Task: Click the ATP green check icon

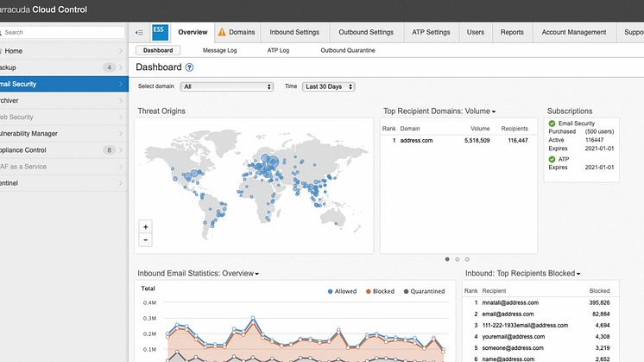Action: tap(552, 159)
